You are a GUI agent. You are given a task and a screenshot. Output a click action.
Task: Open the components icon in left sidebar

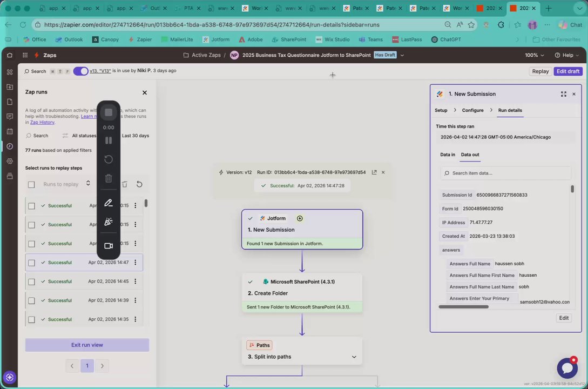(x=10, y=72)
